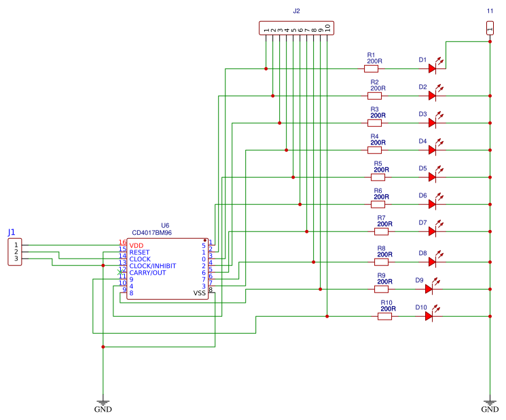Viewport: 506px width, 420px height.
Task: Click the CLOCK/INHIBIT pin label
Action: (153, 266)
